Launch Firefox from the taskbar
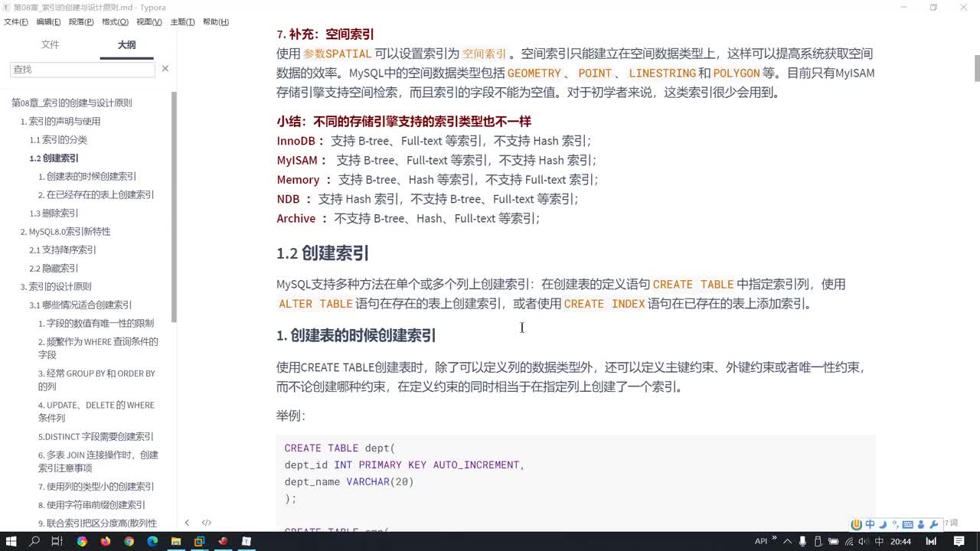The image size is (980, 551). tap(105, 541)
